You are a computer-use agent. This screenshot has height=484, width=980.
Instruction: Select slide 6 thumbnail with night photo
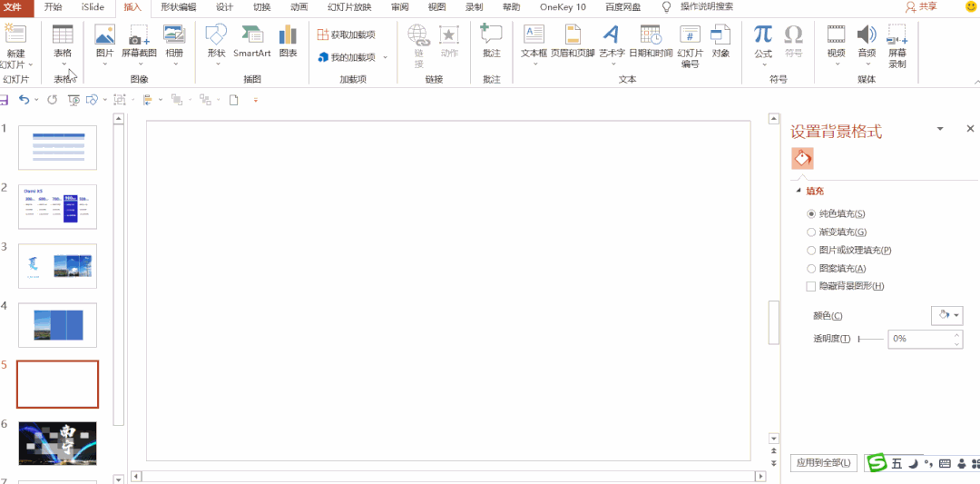coord(57,444)
